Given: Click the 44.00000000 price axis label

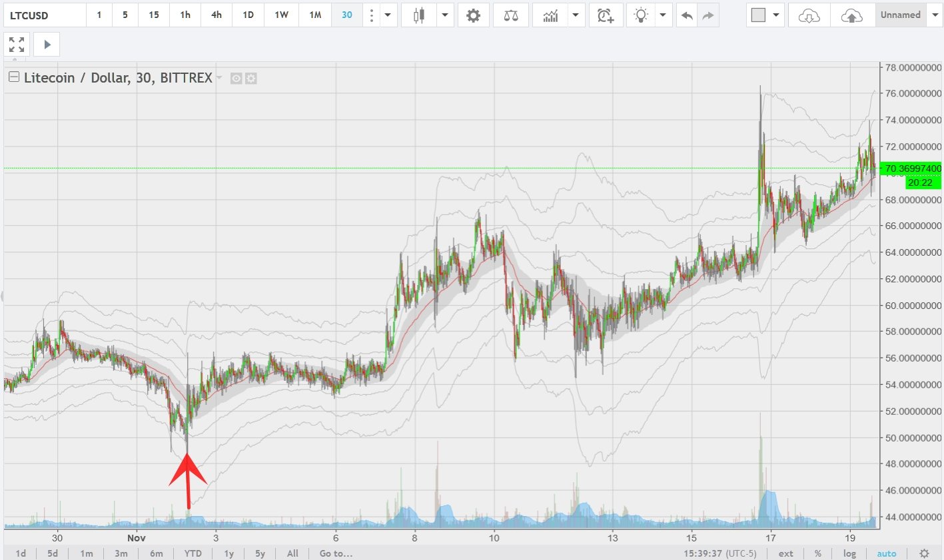Looking at the screenshot, I should (x=913, y=517).
